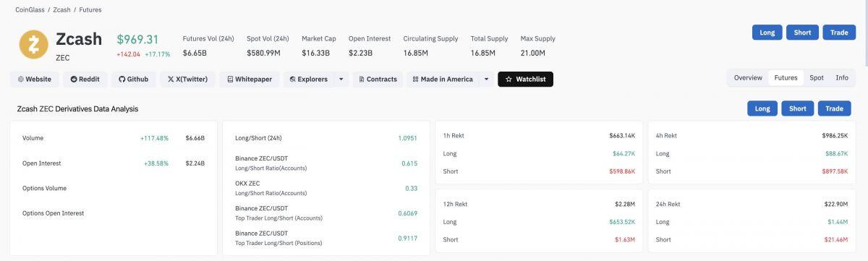The width and height of the screenshot is (868, 261).
Task: Click the Options Volume row label
Action: tap(44, 188)
